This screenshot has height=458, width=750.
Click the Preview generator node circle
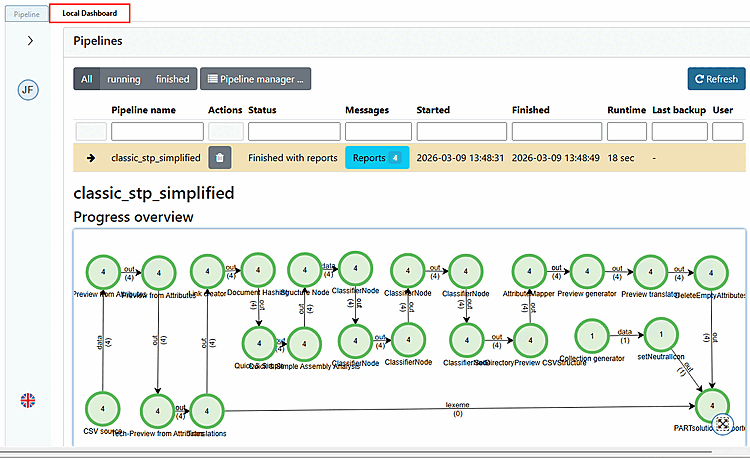tap(587, 272)
